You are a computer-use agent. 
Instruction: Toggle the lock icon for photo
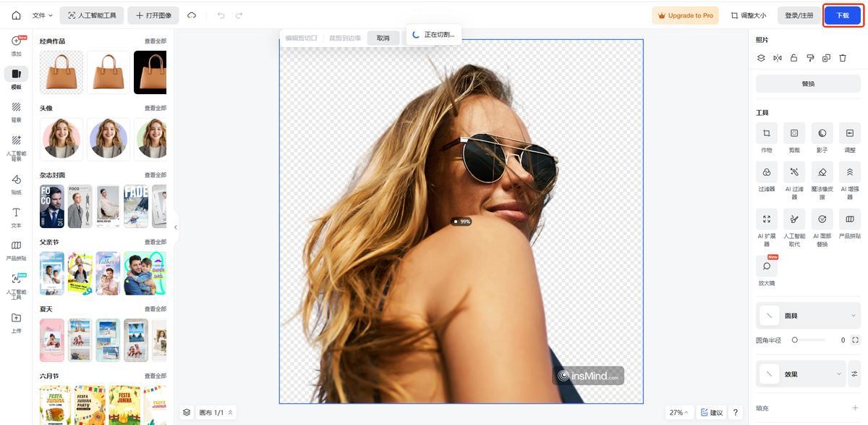793,58
